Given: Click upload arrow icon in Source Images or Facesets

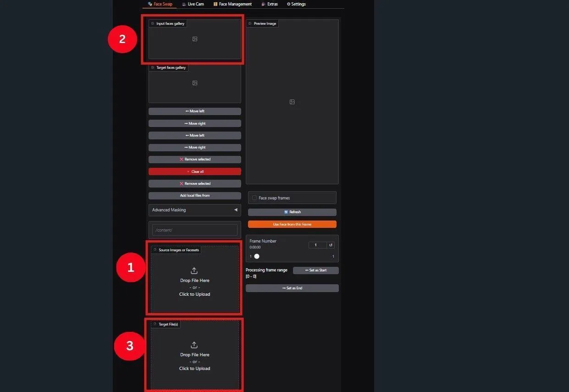Looking at the screenshot, I should pos(194,271).
